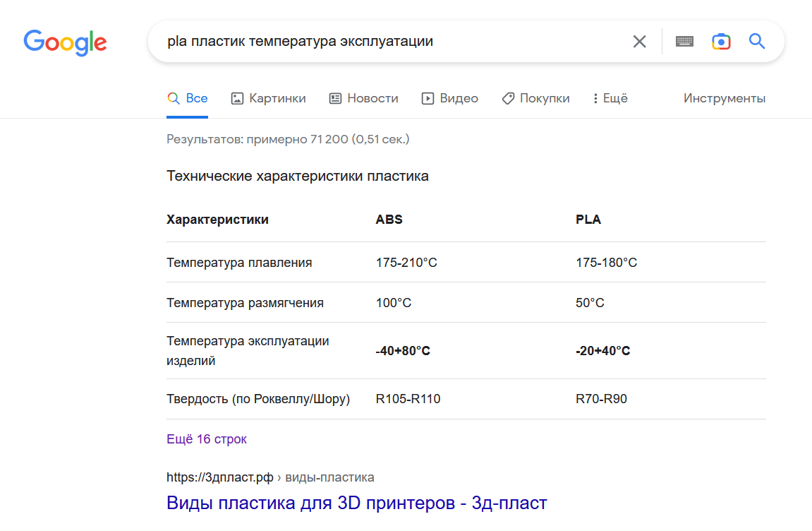
Task: Click the results count text
Action: tap(288, 140)
